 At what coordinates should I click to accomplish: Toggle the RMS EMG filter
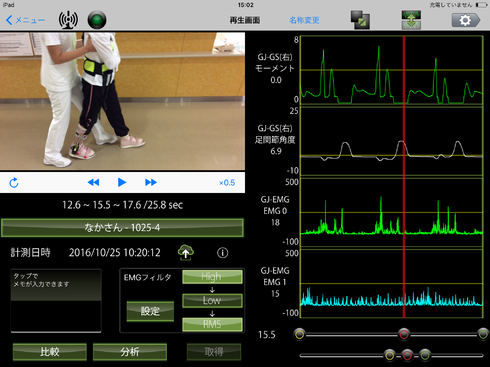coord(212,324)
